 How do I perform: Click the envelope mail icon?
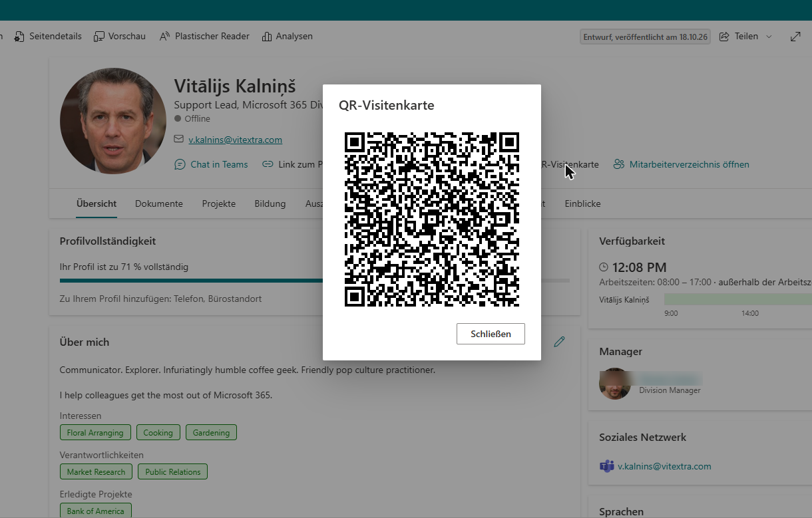click(x=178, y=140)
